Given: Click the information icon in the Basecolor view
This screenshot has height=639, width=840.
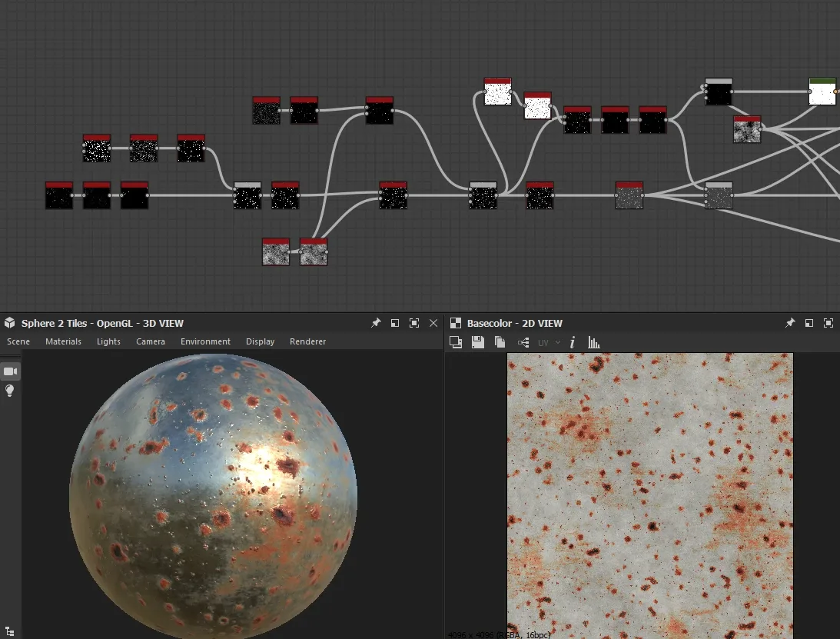Looking at the screenshot, I should [x=573, y=342].
